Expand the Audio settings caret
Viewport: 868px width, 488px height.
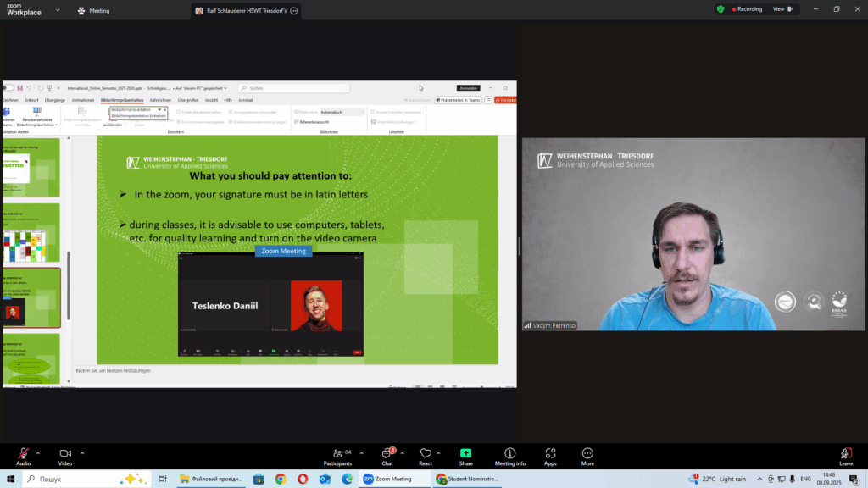38,452
